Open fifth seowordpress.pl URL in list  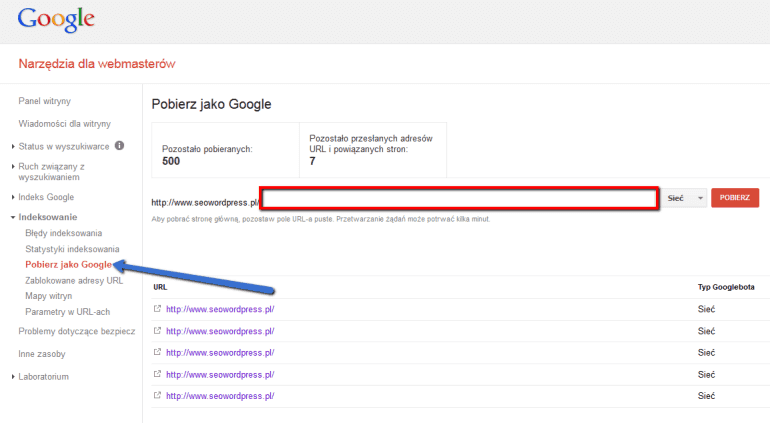click(220, 396)
